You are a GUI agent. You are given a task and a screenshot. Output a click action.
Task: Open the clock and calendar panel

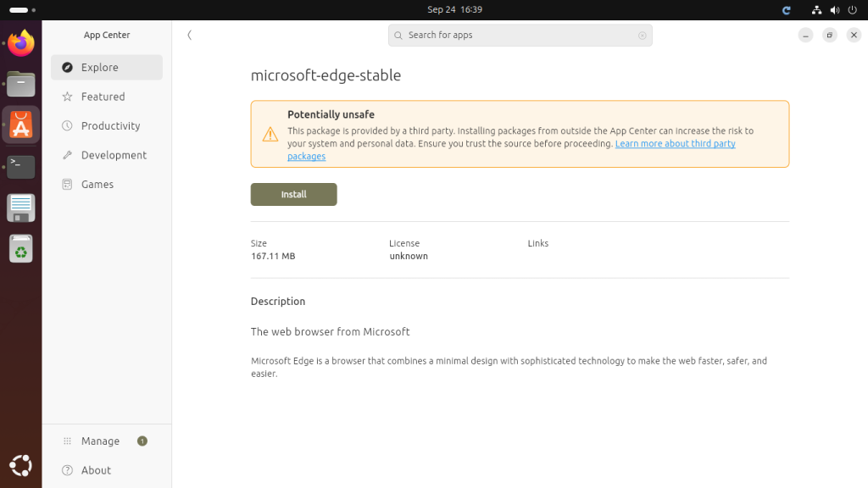pyautogui.click(x=454, y=9)
